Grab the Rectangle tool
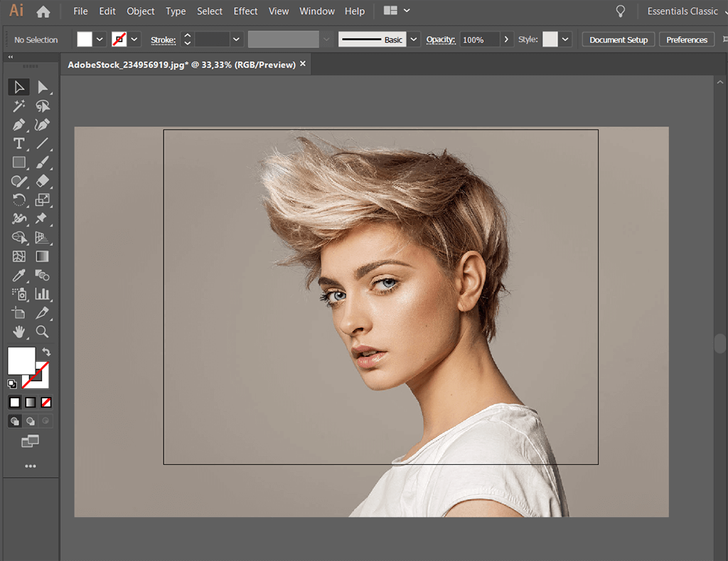This screenshot has height=561, width=728. click(x=19, y=161)
